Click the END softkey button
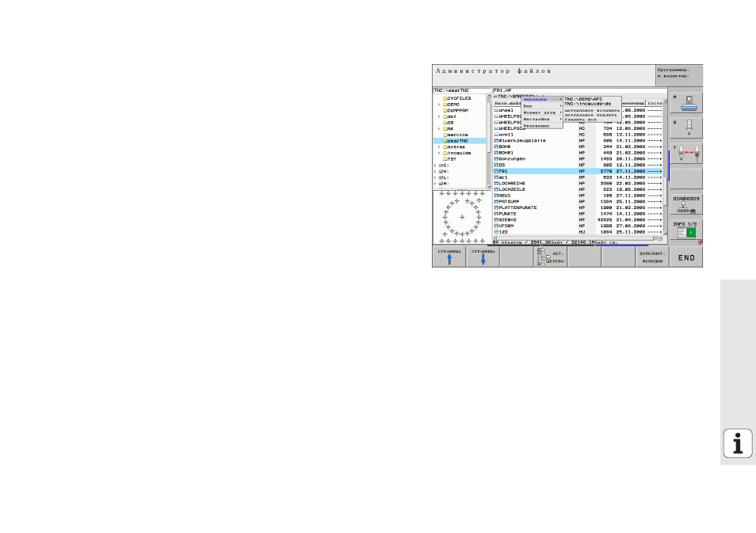756x533 pixels. tap(686, 257)
